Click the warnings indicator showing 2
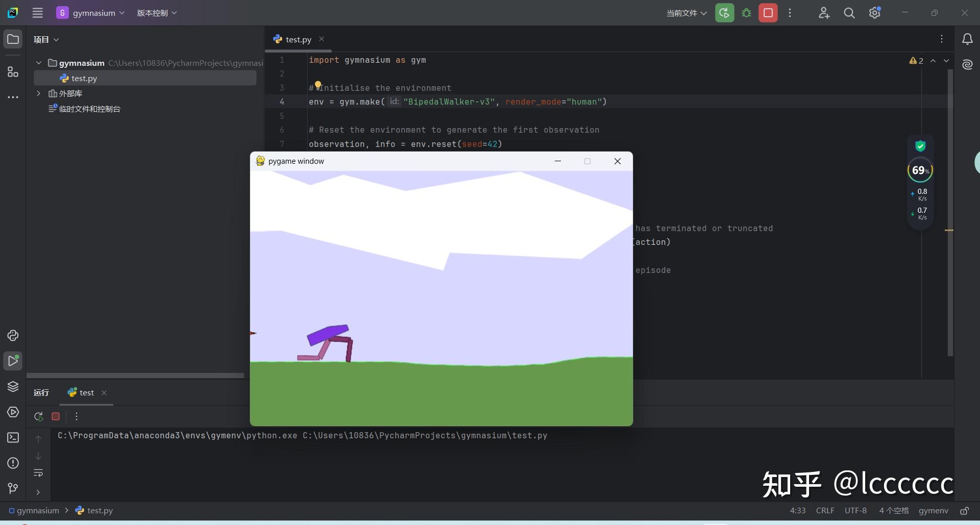The image size is (980, 525). (x=916, y=61)
